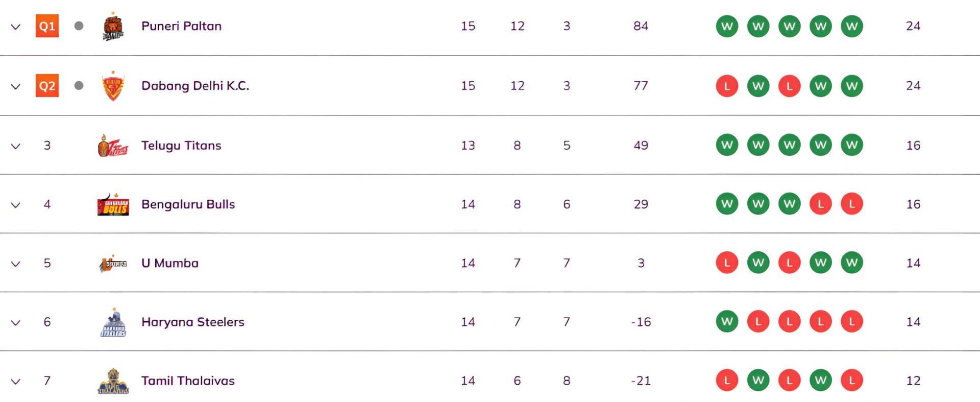Click the orange Q2 qualifier badge
The width and height of the screenshot is (980, 402).
coord(47,86)
